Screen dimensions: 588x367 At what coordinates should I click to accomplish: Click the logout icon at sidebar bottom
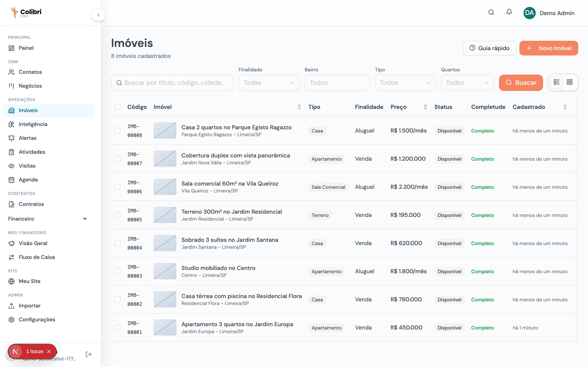pyautogui.click(x=88, y=354)
